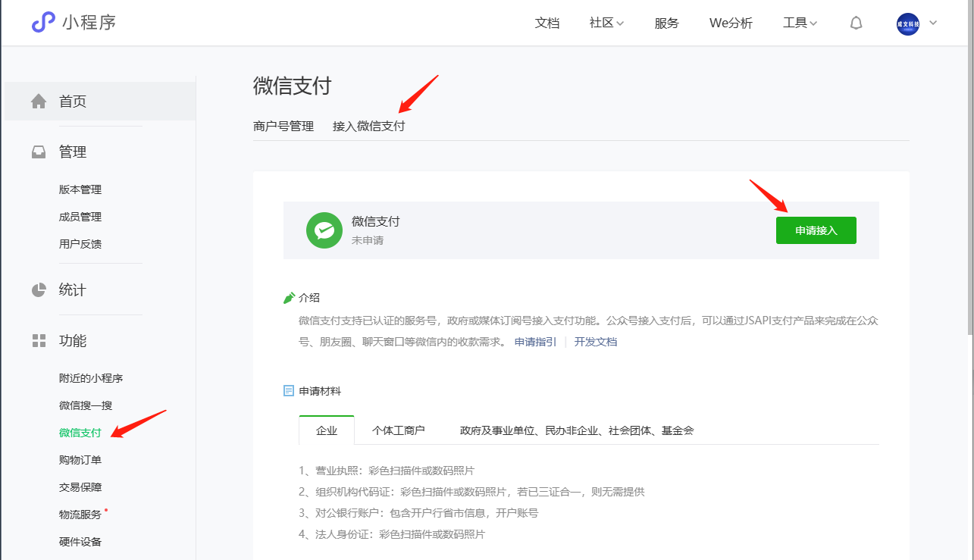974x560 pixels.
Task: Click the 法人身份证 requirement line
Action: [393, 534]
